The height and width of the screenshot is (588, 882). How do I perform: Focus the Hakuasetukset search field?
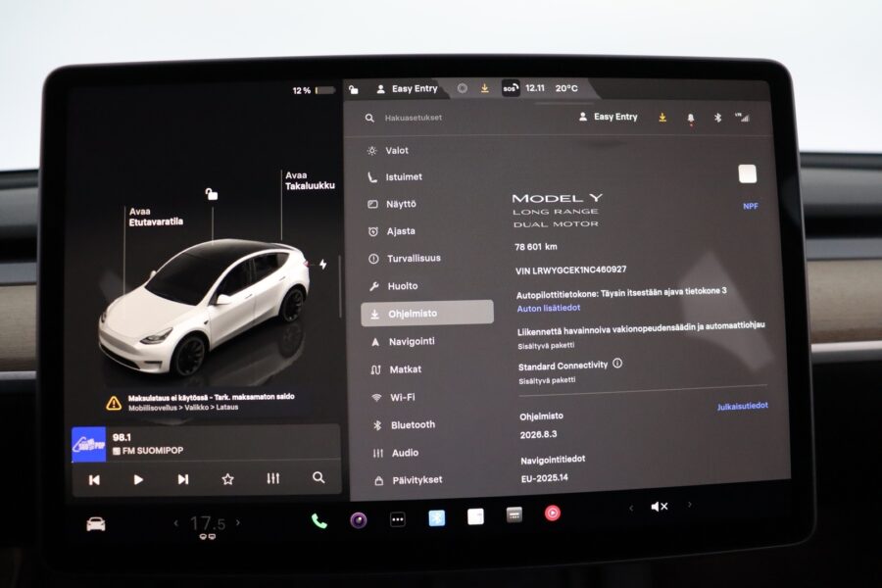[x=414, y=118]
